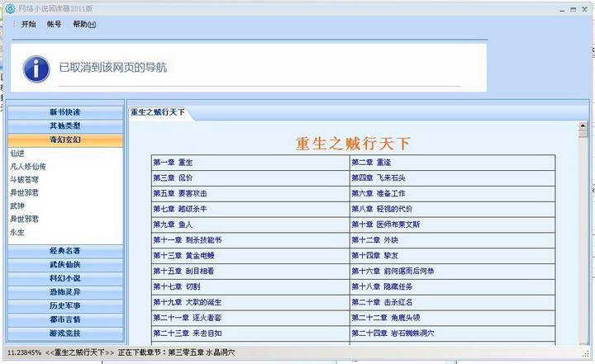Viewport: 595px width, 364px height.
Task: Click the 正在下载章节 status message
Action: pos(176,352)
